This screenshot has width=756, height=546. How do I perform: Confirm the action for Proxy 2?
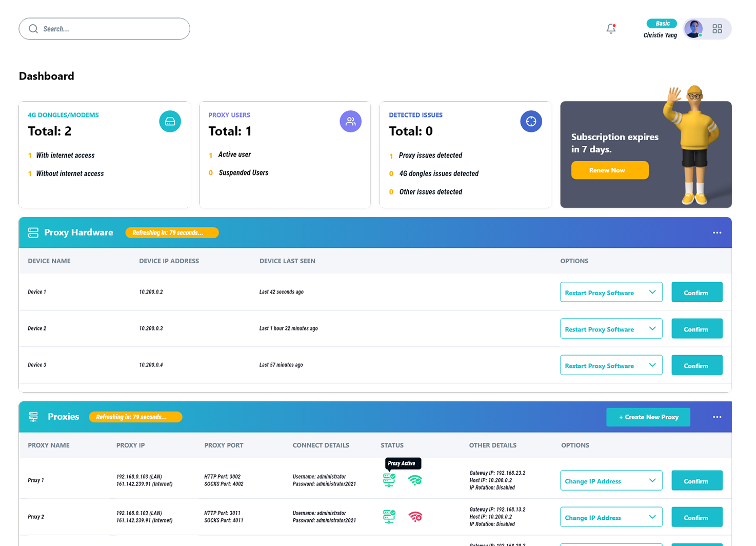point(697,517)
